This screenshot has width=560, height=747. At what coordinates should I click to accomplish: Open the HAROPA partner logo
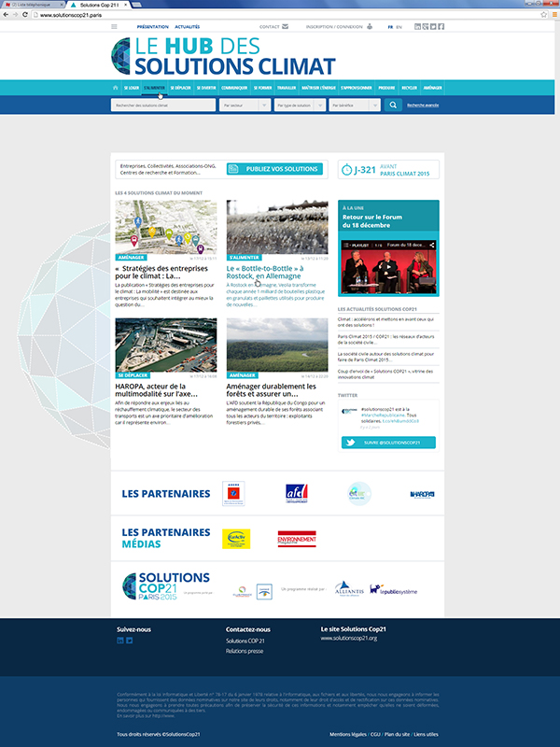[x=423, y=495]
